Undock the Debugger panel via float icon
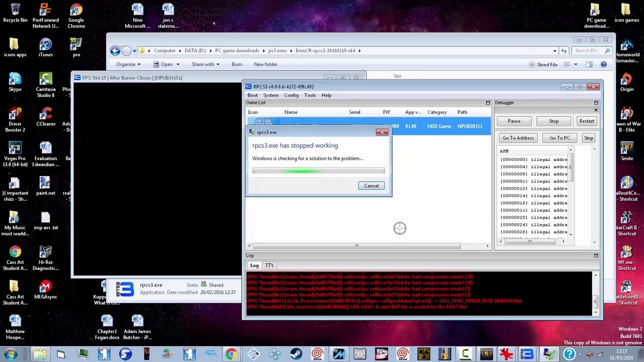This screenshot has height=362, width=644. click(596, 103)
